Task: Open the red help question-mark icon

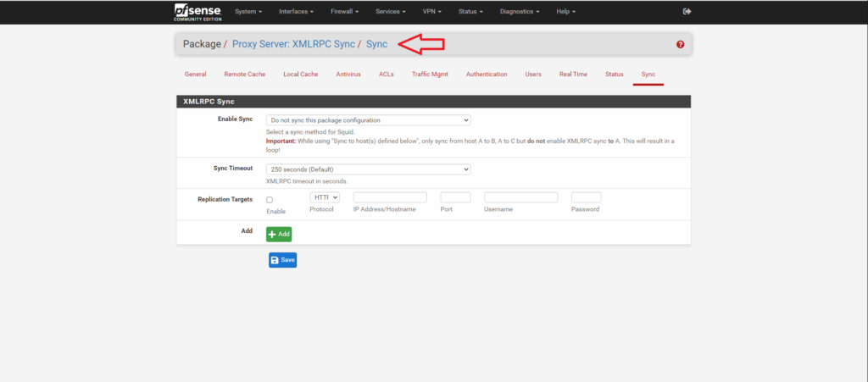Action: coord(680,44)
